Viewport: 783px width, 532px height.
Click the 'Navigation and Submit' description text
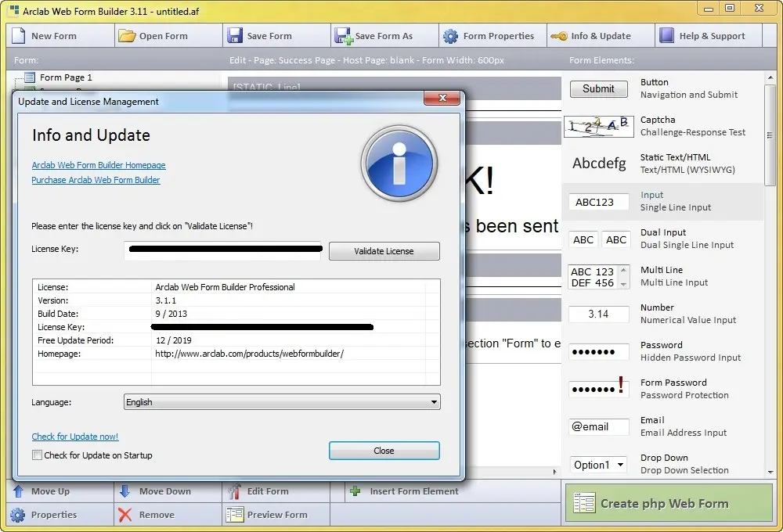688,95
